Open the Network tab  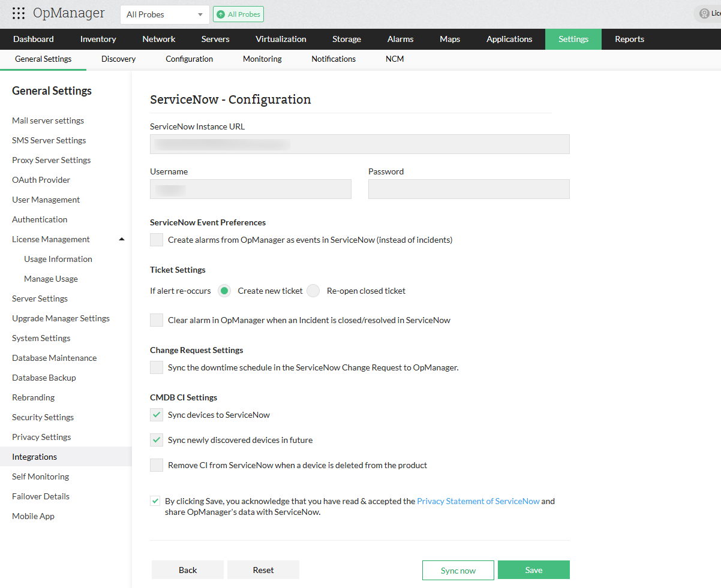159,39
